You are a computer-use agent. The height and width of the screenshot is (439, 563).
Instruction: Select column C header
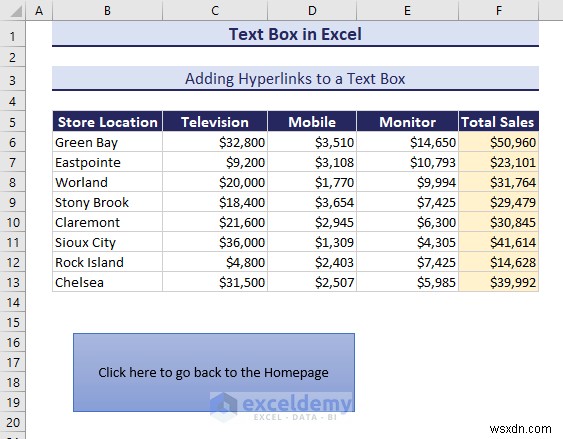(215, 10)
